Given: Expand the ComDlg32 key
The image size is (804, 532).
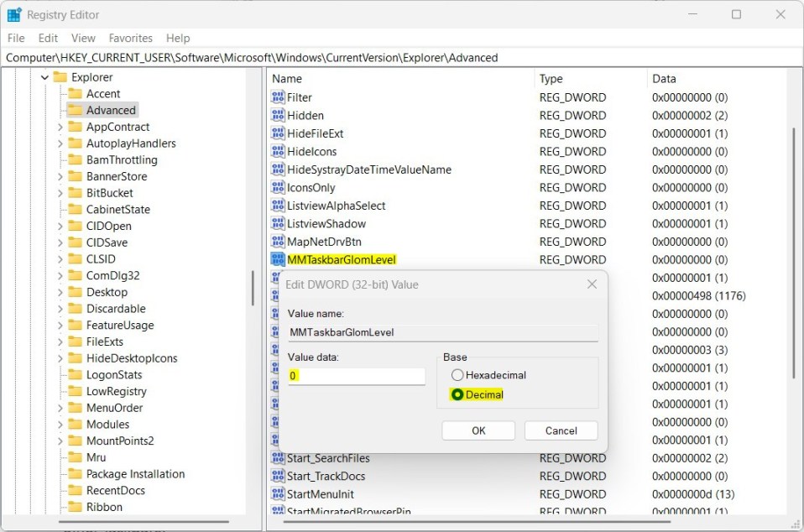Looking at the screenshot, I should pyautogui.click(x=60, y=276).
